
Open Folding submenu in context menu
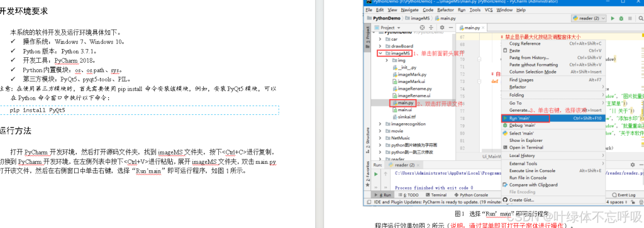click(554, 95)
